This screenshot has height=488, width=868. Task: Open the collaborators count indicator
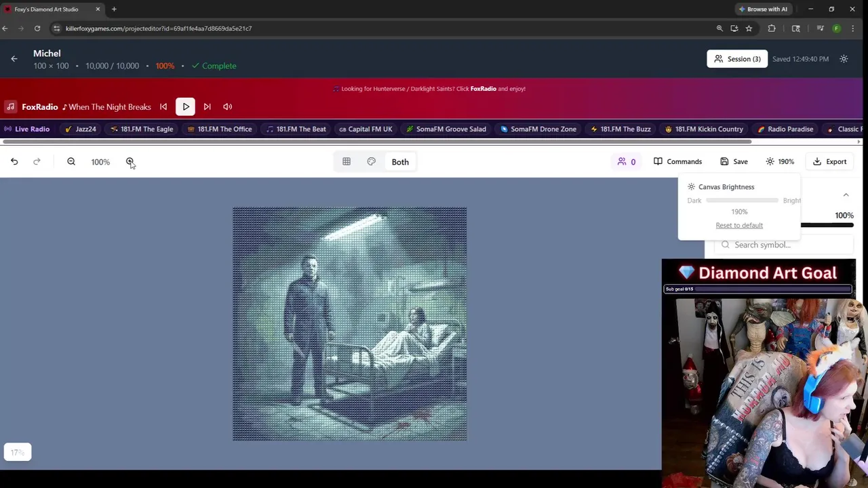click(627, 161)
